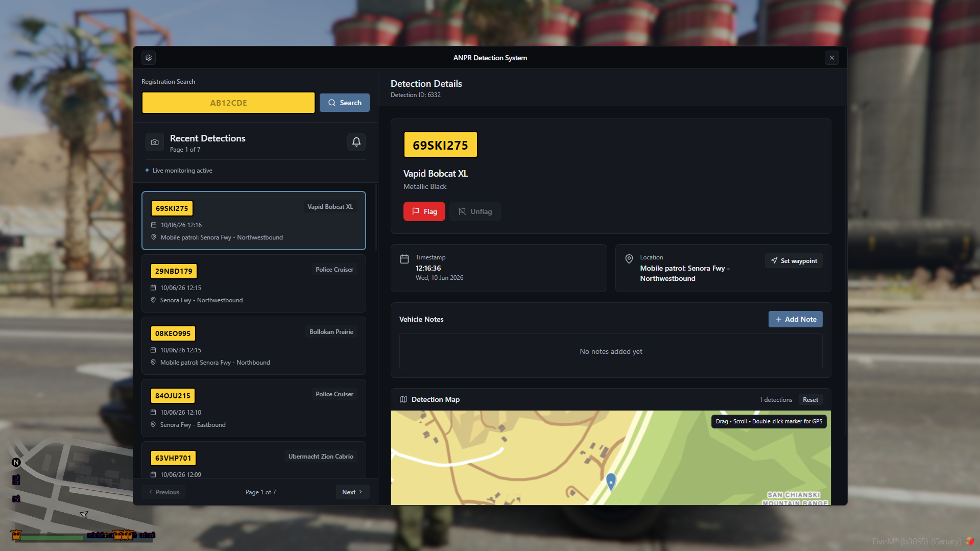Screen dimensions: 980x551
Task: Close the ANPR Detection System window
Action: coord(832,58)
